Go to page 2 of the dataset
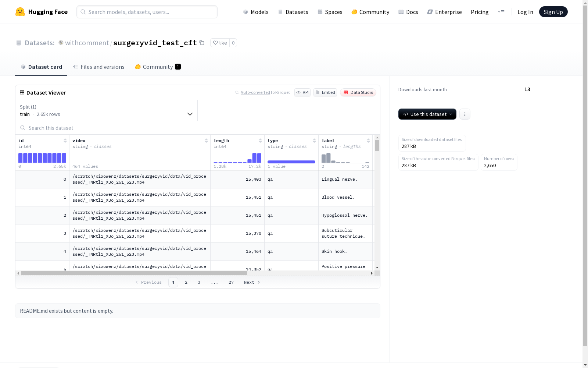 click(x=186, y=282)
